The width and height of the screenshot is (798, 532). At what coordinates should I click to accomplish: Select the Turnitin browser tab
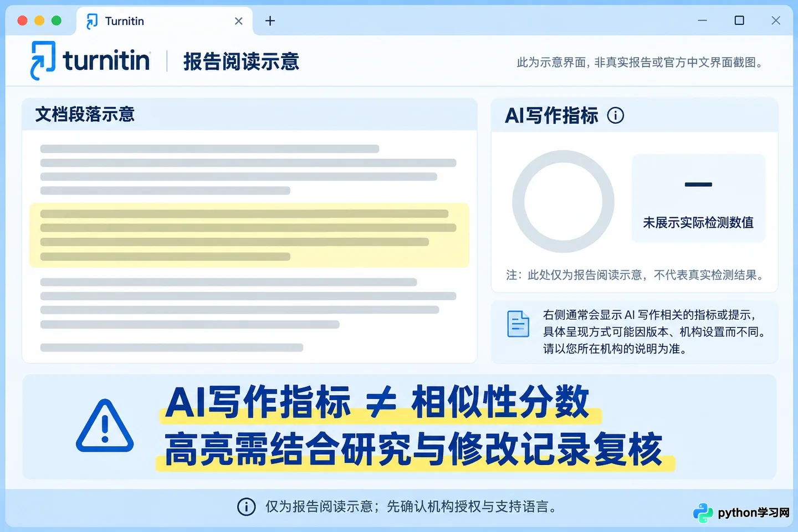point(165,21)
